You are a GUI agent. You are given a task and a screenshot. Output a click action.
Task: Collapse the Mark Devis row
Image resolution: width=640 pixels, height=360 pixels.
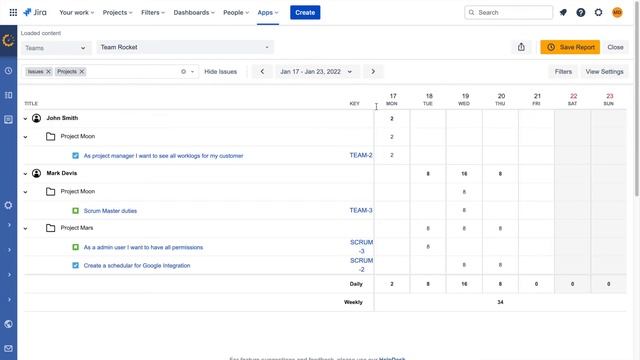(25, 173)
